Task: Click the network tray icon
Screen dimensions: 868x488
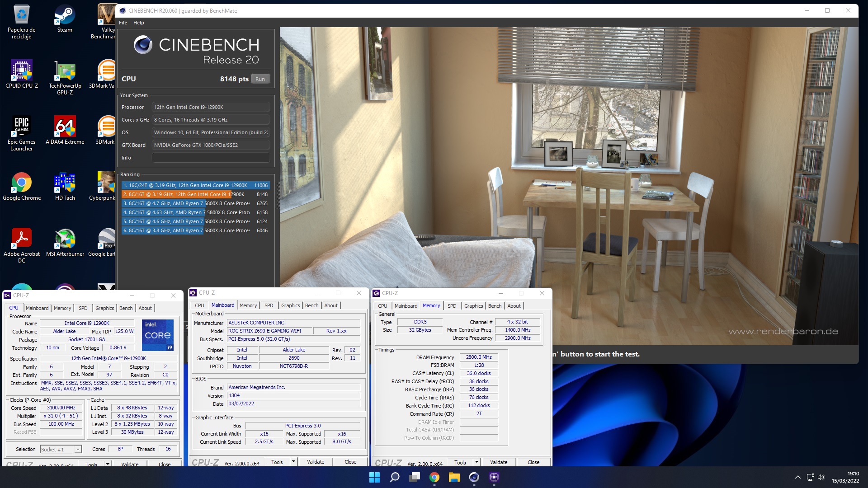Action: 810,477
